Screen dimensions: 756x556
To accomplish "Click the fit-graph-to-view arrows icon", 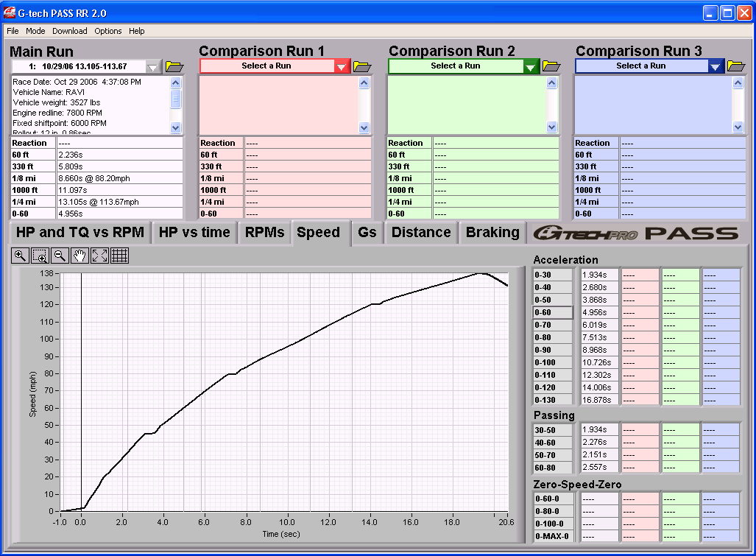I will click(99, 256).
